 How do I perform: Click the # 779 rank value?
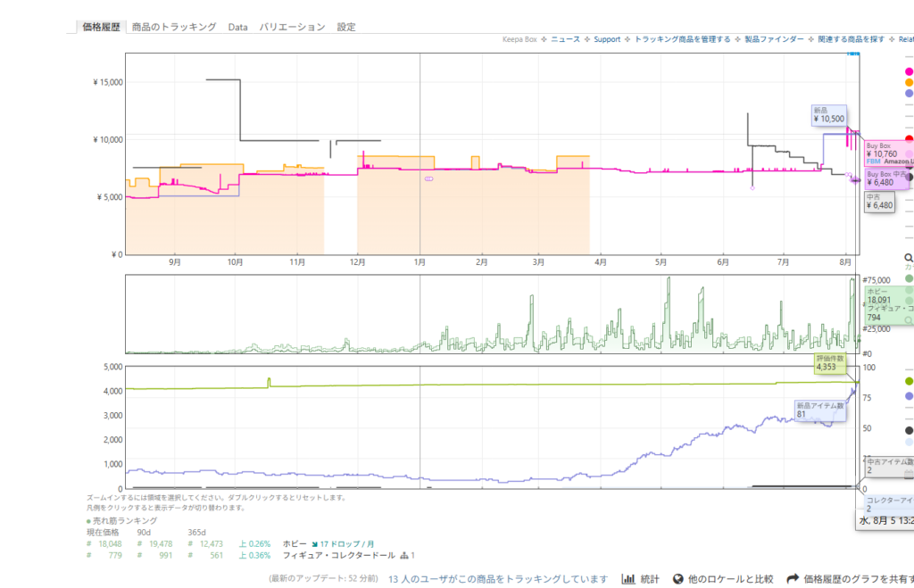click(105, 555)
